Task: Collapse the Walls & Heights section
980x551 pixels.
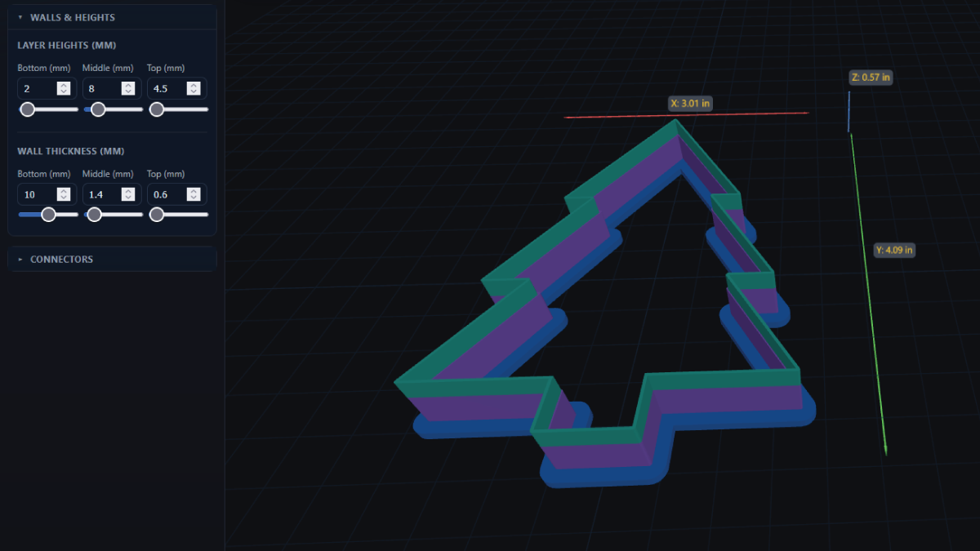Action: [72, 17]
